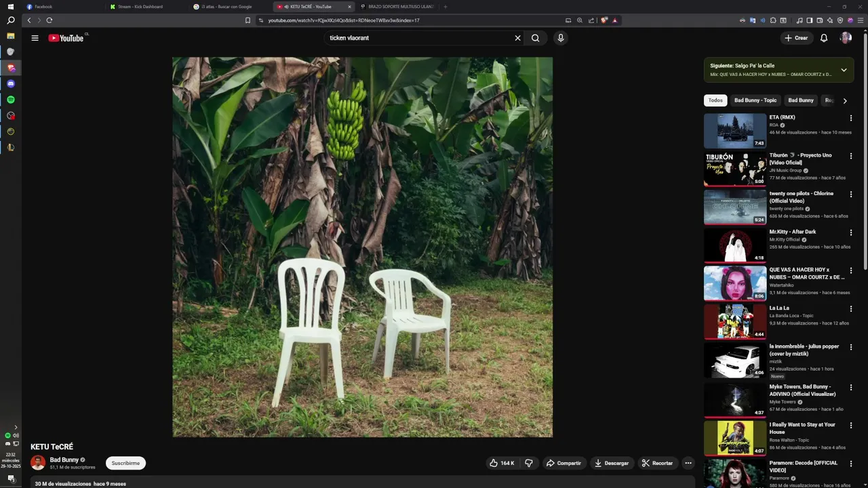The height and width of the screenshot is (488, 868).
Task: Open Paramore: Decode official video
Action: [735, 473]
